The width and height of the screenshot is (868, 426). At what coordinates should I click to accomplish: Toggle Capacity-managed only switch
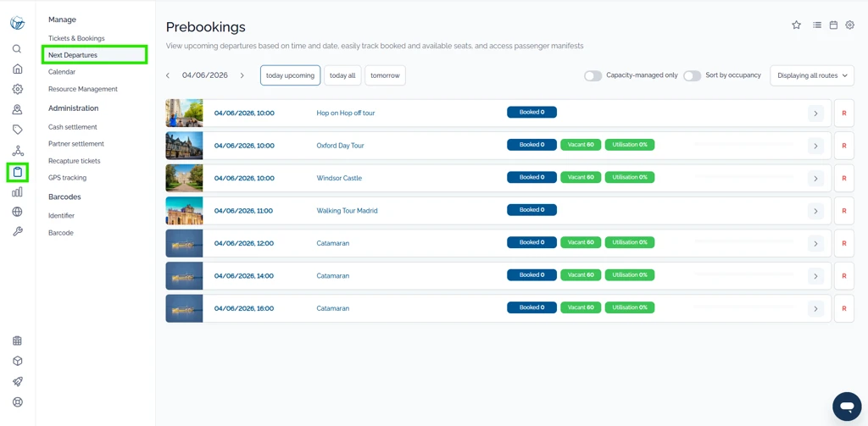tap(593, 75)
